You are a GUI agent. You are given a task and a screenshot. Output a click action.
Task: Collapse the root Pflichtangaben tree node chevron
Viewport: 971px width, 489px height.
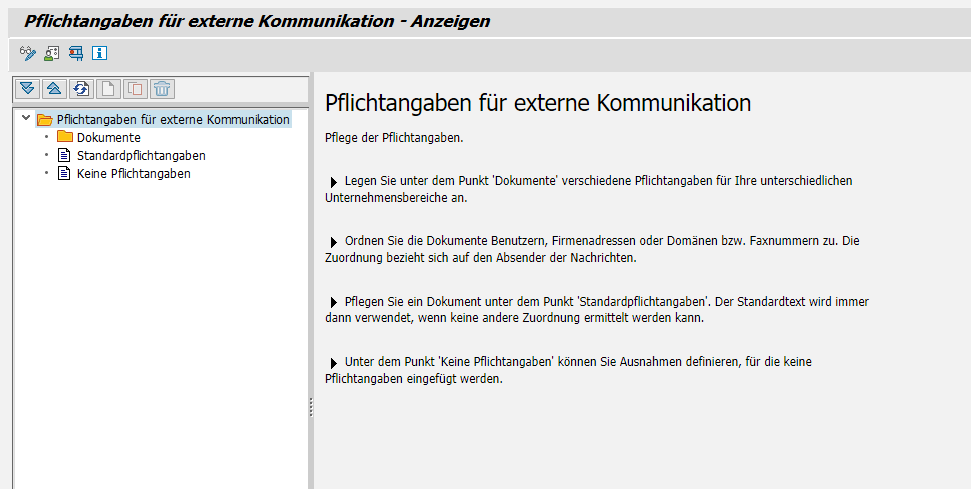25,119
